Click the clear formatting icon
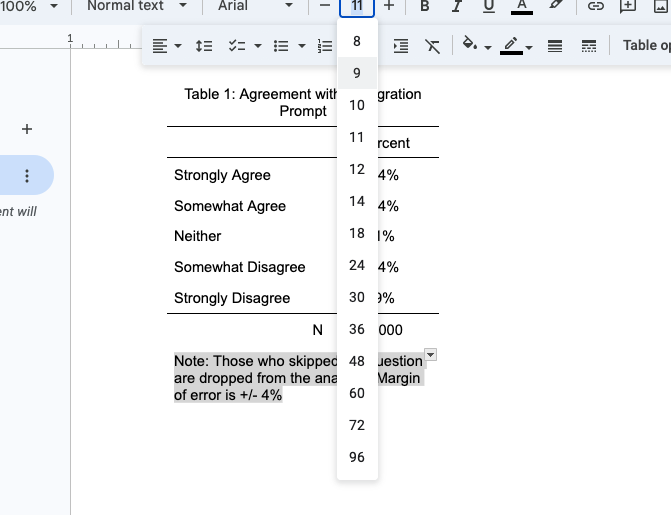Viewport: 671px width, 515px height. (432, 46)
